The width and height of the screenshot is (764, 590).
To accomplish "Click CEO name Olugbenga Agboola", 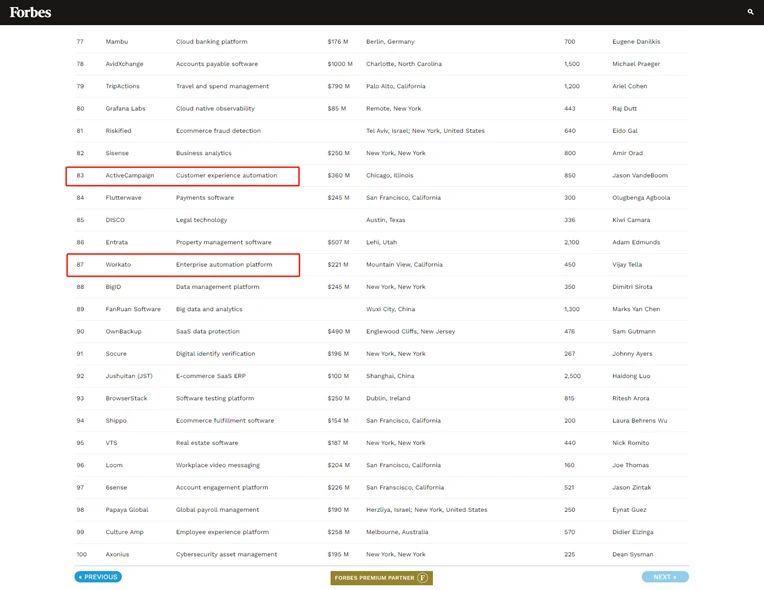I will [x=641, y=198].
